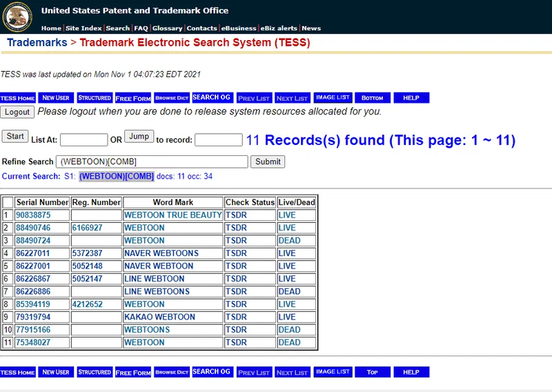This screenshot has height=392, width=552.
Task: Jump to page Bottom button
Action: 373,98
